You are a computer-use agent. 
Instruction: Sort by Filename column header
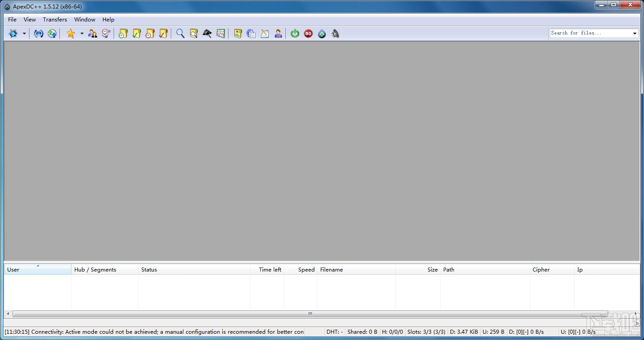click(356, 269)
